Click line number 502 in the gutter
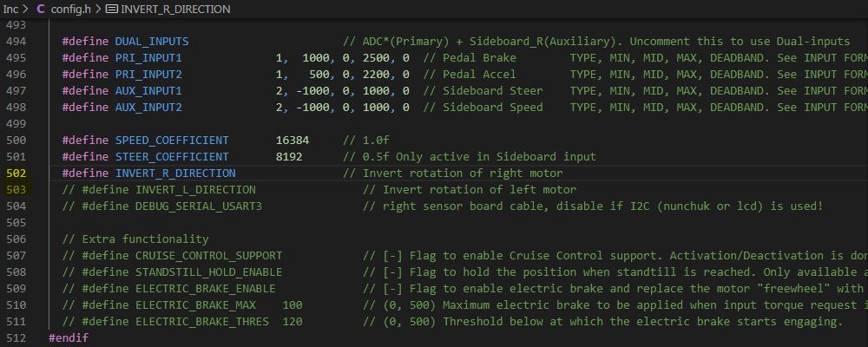The width and height of the screenshot is (868, 347). [16, 173]
